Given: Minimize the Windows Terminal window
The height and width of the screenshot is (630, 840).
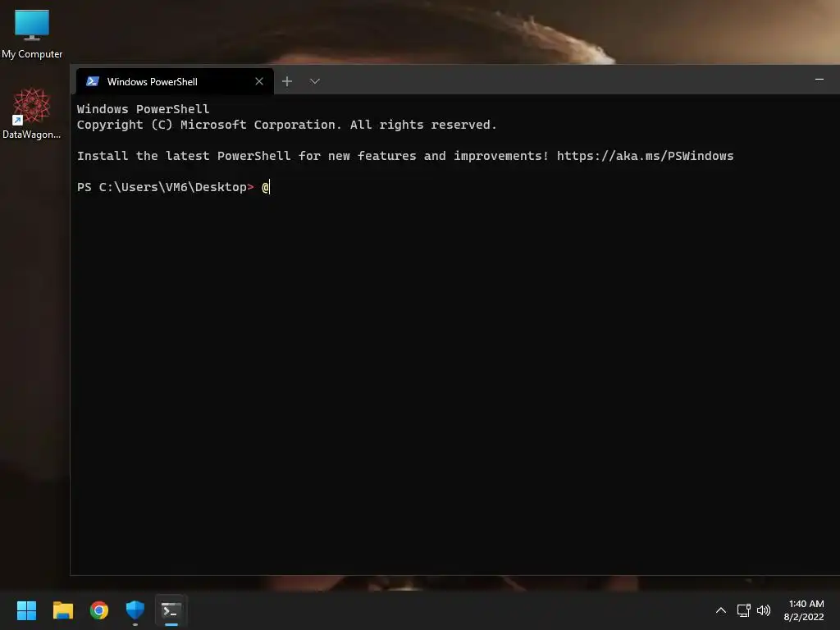Looking at the screenshot, I should (x=819, y=80).
